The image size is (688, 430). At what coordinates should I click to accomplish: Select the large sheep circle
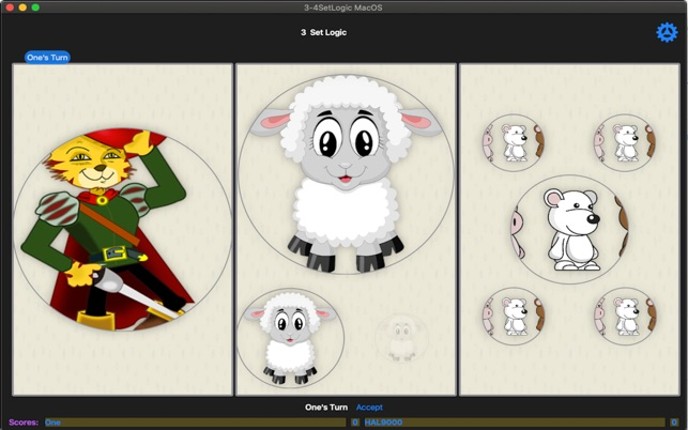346,175
